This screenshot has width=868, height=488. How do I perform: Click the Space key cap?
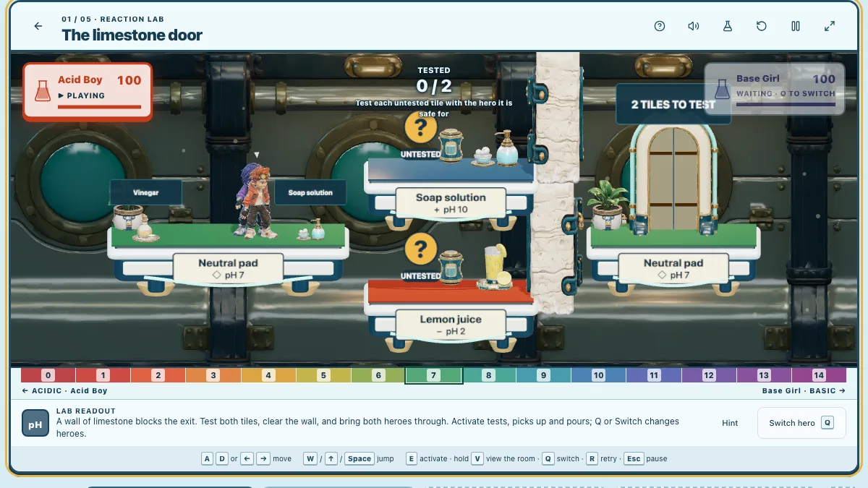click(359, 458)
